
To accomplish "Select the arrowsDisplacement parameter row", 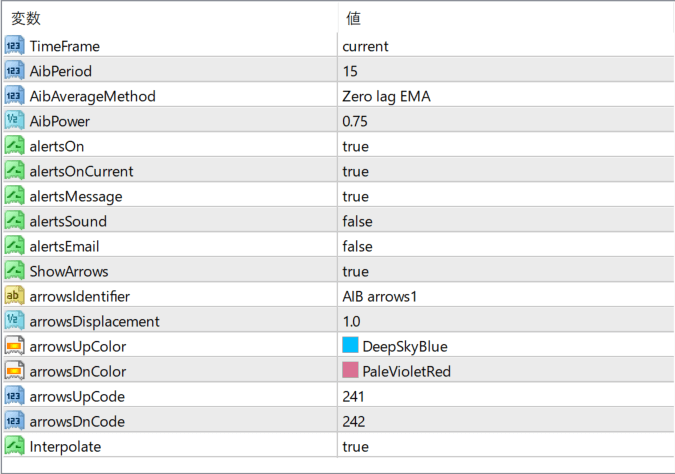I will point(338,321).
